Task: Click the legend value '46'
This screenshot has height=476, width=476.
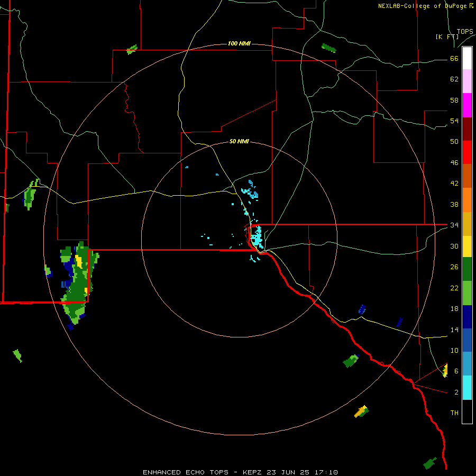Action: tap(454, 163)
